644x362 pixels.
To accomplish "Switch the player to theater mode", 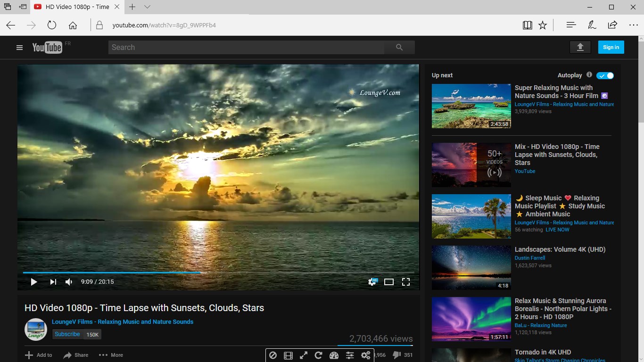I will coord(389,281).
